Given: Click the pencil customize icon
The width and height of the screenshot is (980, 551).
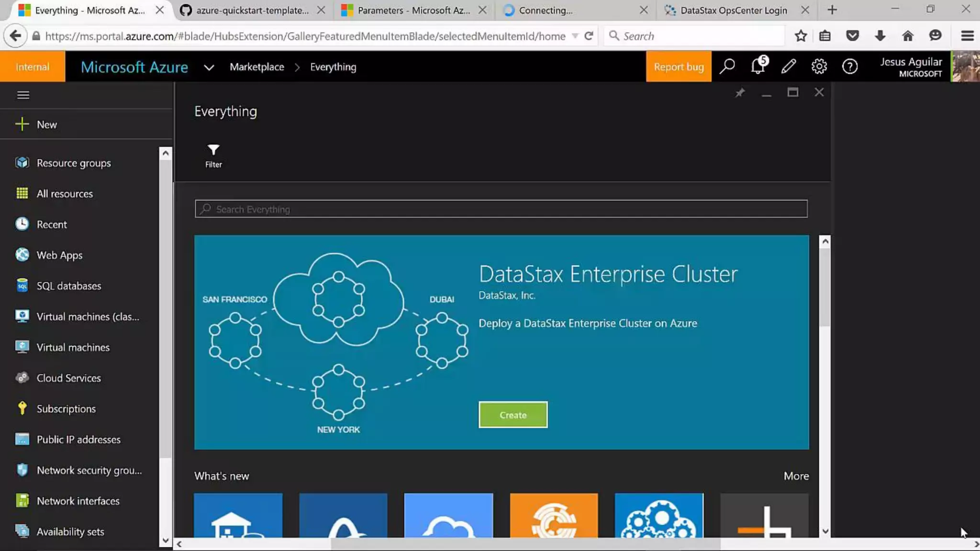Looking at the screenshot, I should [x=789, y=66].
